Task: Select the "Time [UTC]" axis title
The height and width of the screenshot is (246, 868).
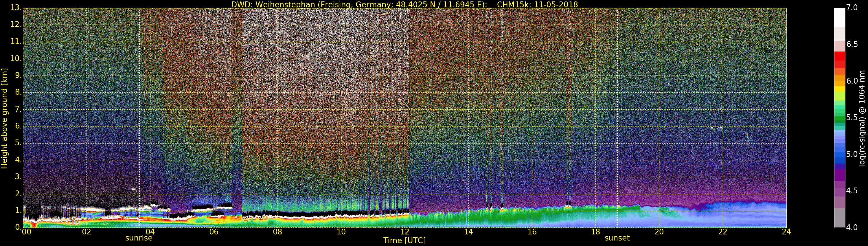Action: click(x=404, y=241)
